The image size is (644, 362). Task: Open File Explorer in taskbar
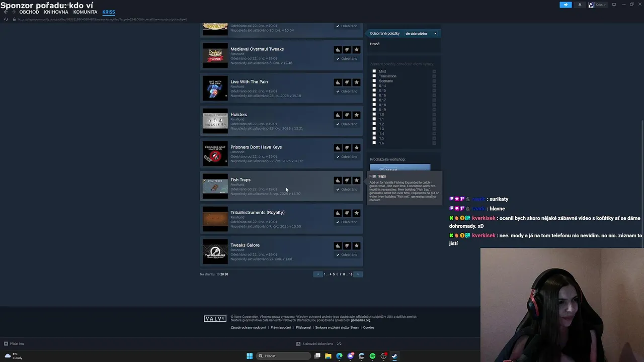tap(328, 356)
